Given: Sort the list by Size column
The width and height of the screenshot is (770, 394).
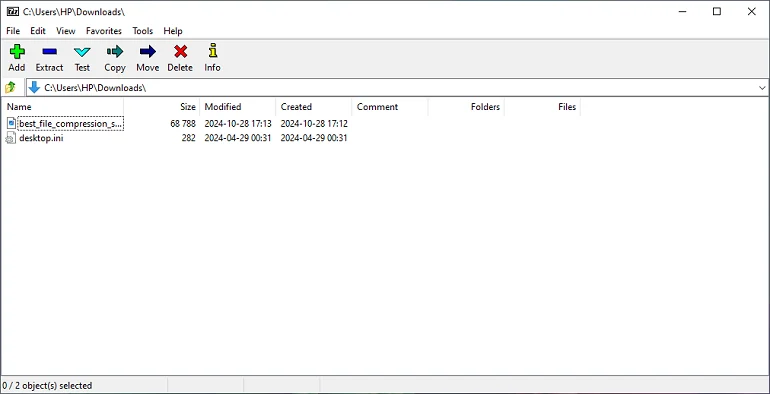Looking at the screenshot, I should (162, 107).
